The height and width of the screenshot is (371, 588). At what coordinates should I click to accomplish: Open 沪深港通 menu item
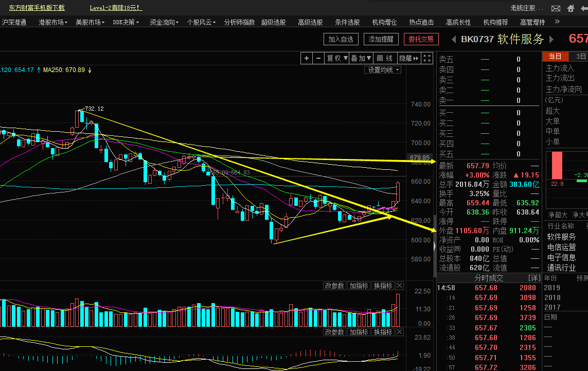click(14, 23)
